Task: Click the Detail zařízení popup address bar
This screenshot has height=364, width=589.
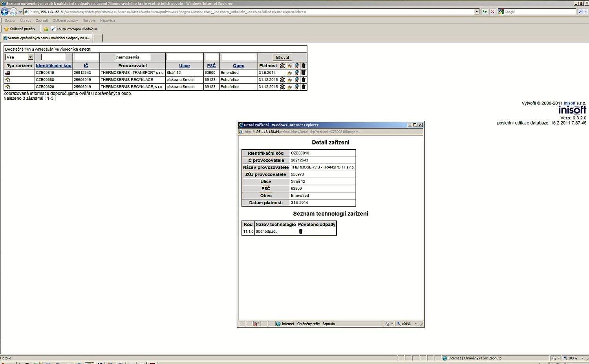Action: point(331,132)
